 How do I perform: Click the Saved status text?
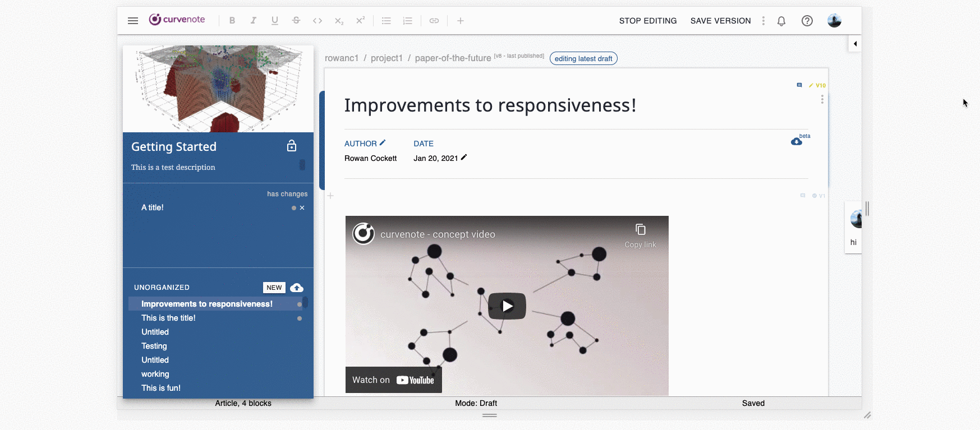(x=753, y=403)
